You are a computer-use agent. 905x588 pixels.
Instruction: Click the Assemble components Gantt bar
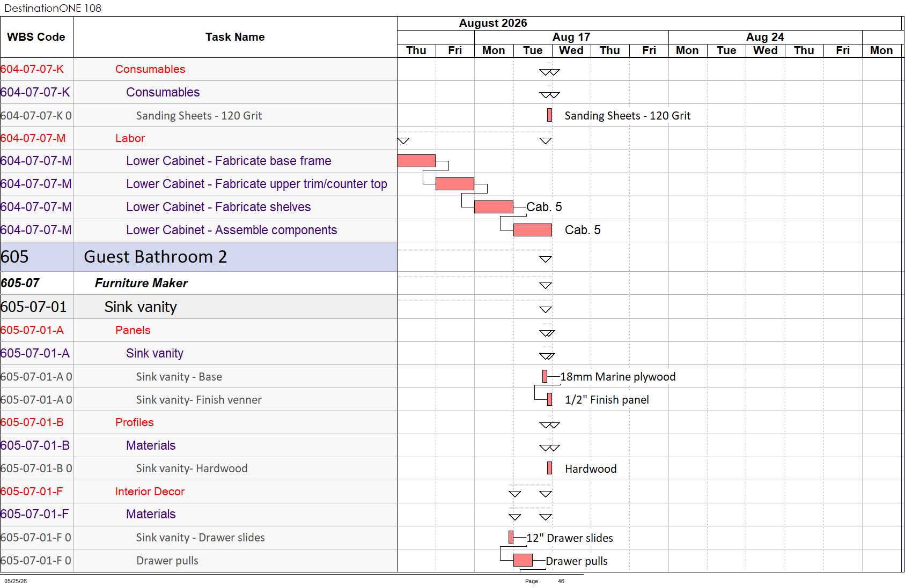[x=533, y=230]
